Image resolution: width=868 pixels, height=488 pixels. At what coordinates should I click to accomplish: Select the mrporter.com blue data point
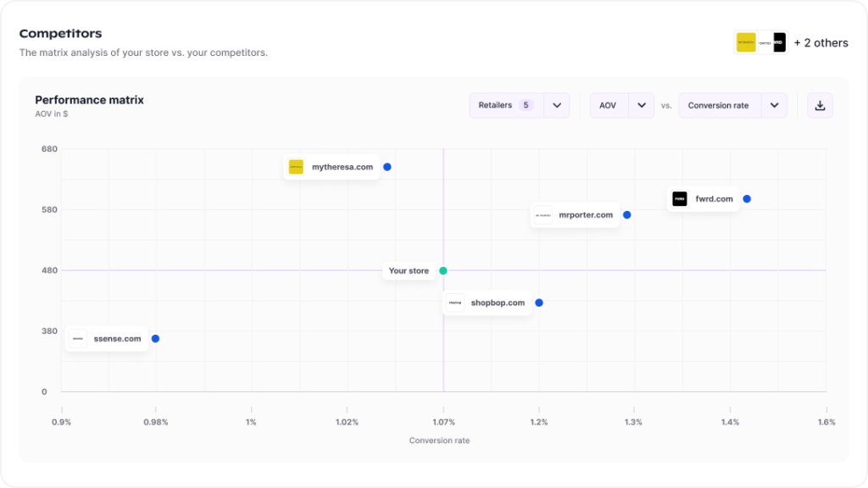click(x=626, y=215)
